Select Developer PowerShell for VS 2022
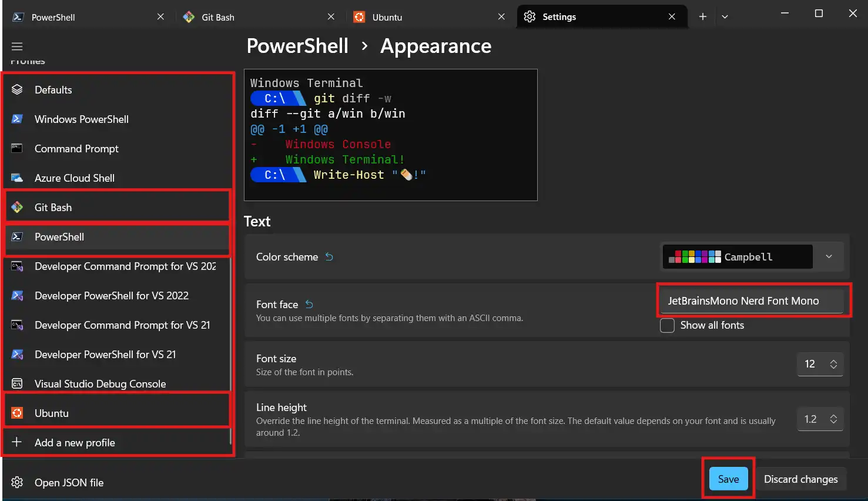 point(118,295)
